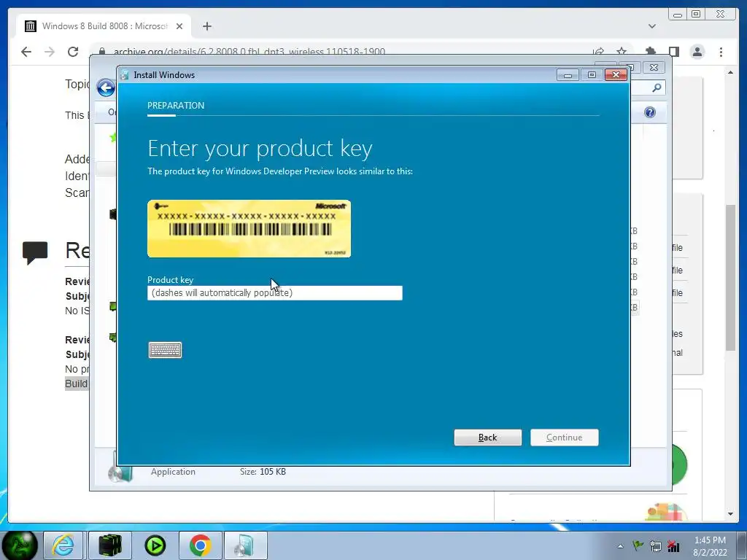This screenshot has width=747, height=560.
Task: Open Internet Explorer from the taskbar
Action: point(63,545)
